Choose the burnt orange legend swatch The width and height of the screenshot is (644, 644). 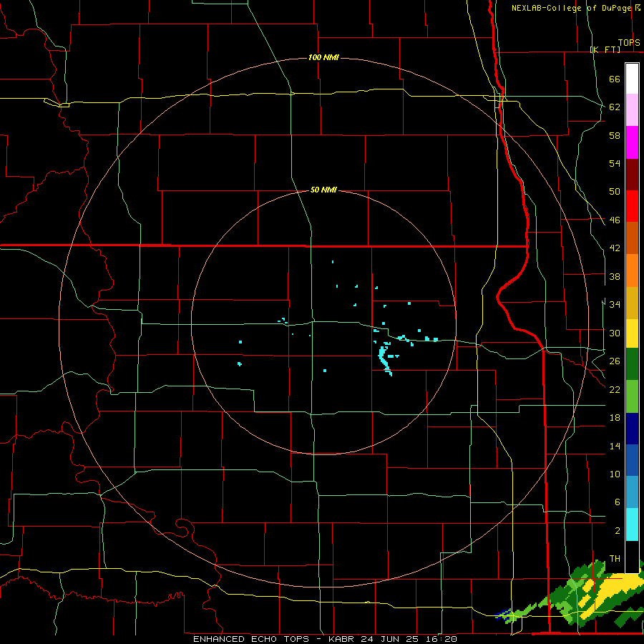pos(632,238)
